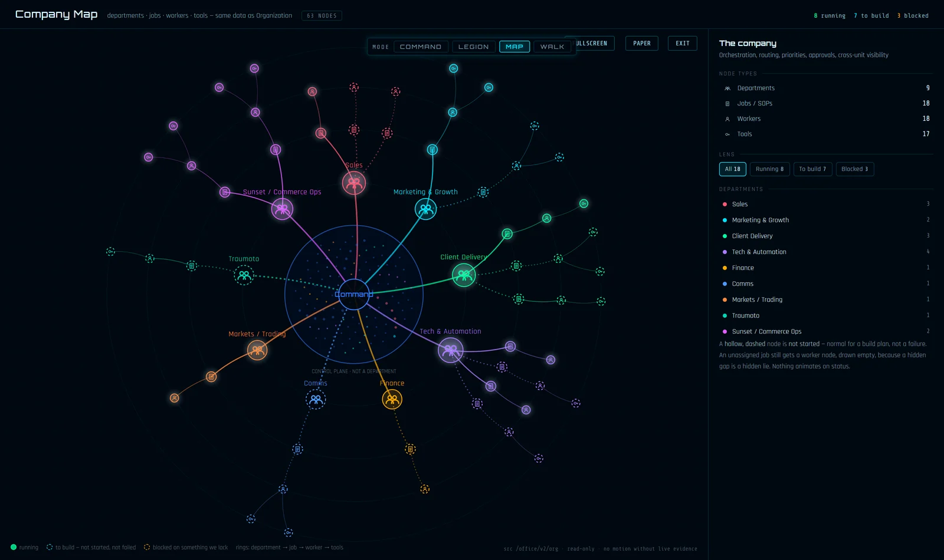Click the Jobs / SOPs node type icon

point(727,104)
